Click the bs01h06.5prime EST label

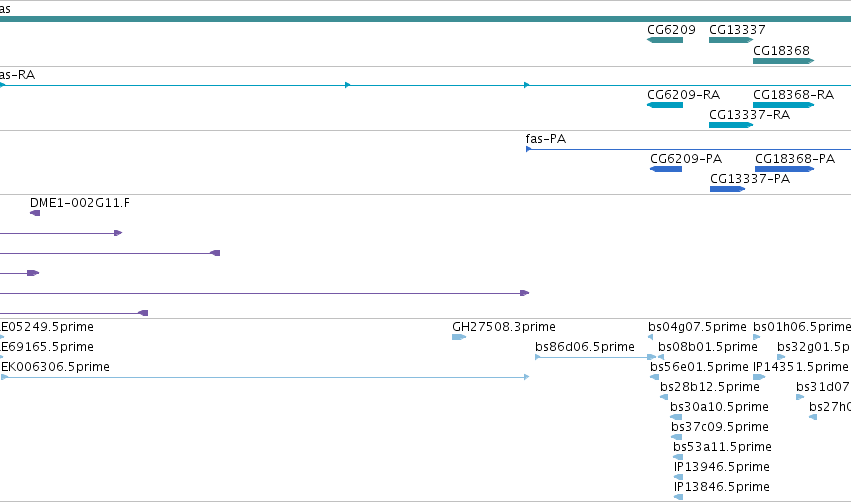pyautogui.click(x=802, y=327)
